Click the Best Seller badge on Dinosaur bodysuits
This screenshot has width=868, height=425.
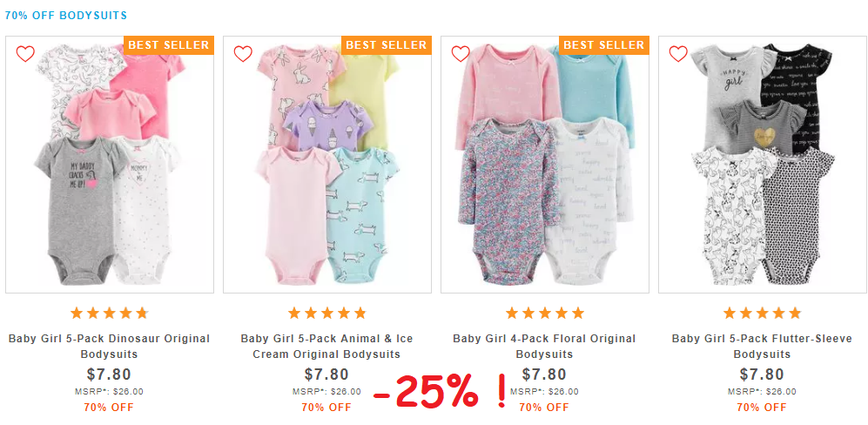point(169,45)
